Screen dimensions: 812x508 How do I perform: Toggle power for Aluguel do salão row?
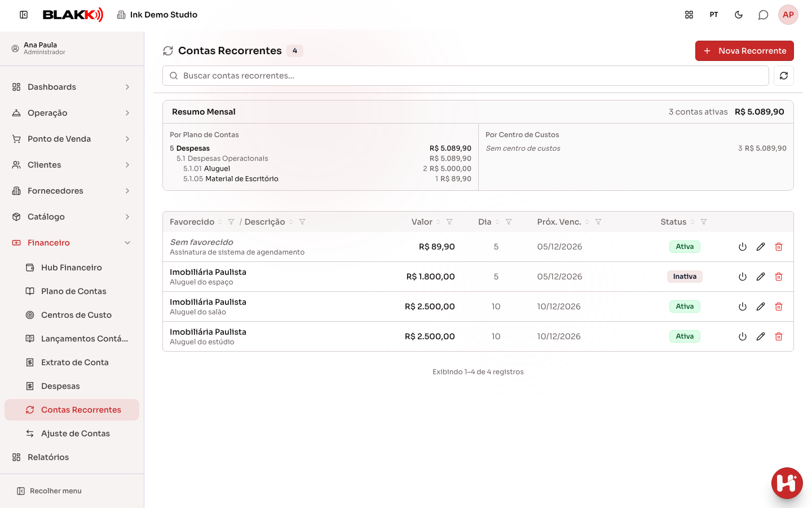click(x=743, y=306)
